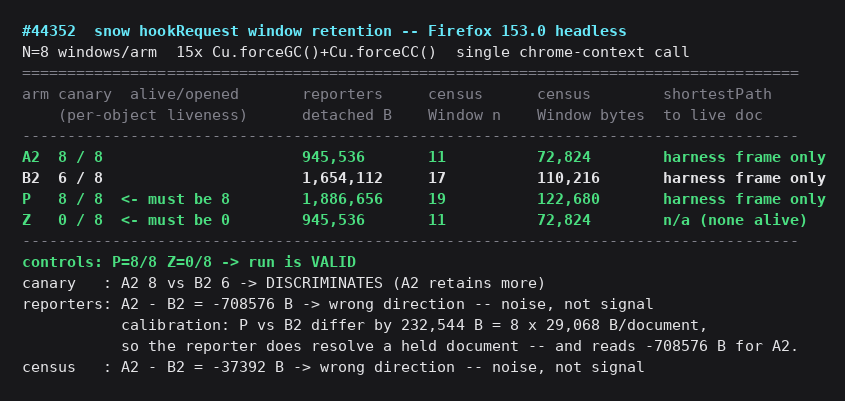Click the issue number #44352
The width and height of the screenshot is (845, 401).
(49, 31)
